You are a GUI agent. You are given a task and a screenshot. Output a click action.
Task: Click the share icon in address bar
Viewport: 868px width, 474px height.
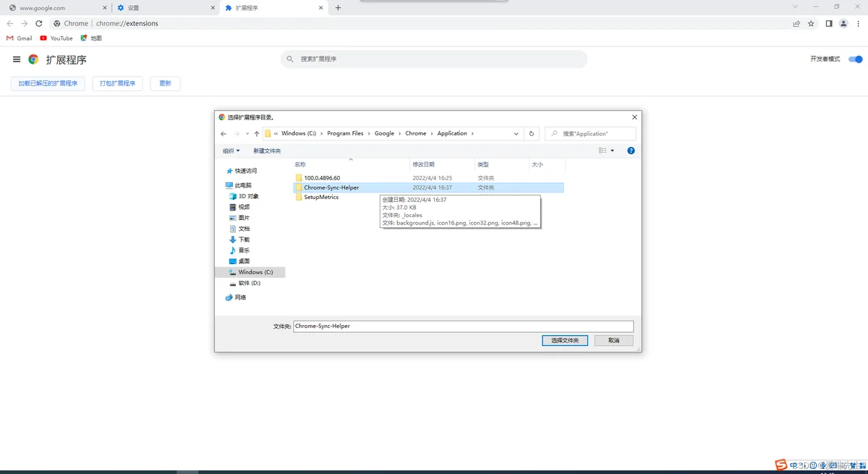click(x=796, y=23)
